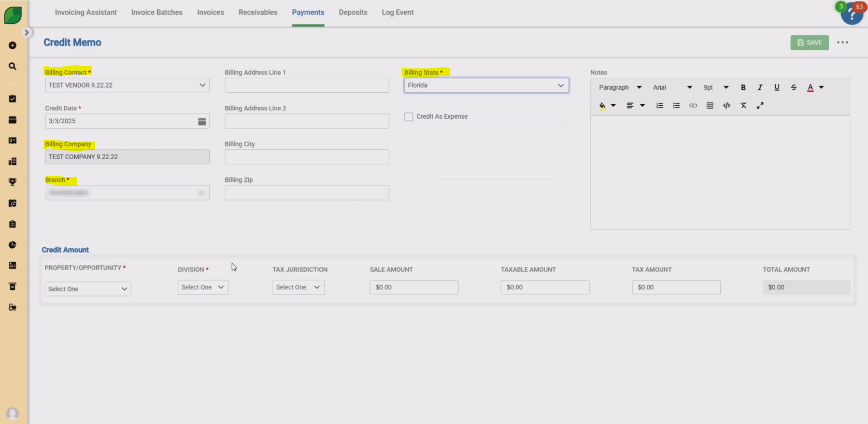868x424 pixels.
Task: Clear formatting in Notes editor
Action: 743,106
